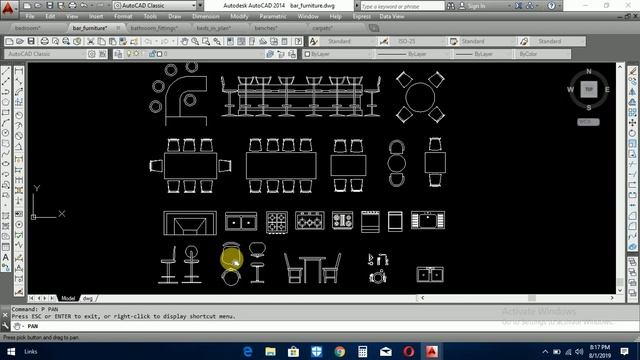Select the Model layout tab
This screenshot has height=360, width=640.
coord(68,298)
